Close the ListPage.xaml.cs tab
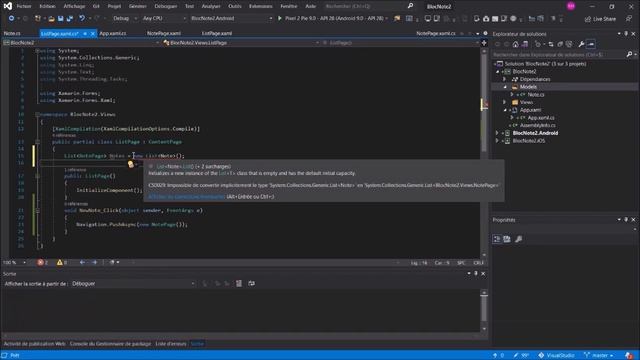640x360 pixels. click(x=93, y=33)
